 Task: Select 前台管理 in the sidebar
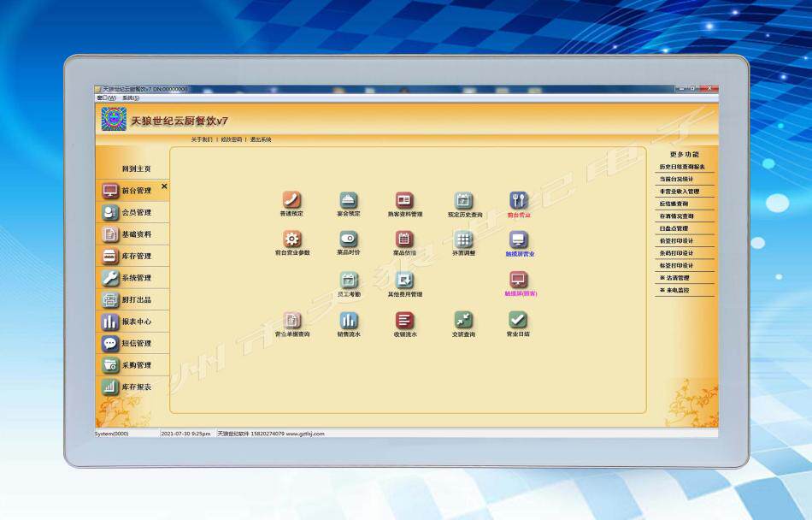point(132,191)
